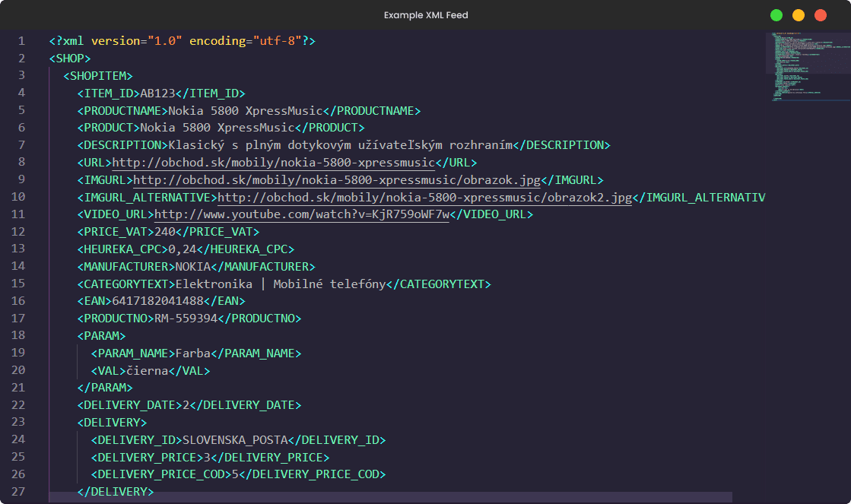Click the EAN value 6417182041488
This screenshot has height=504, width=851.
pos(157,301)
